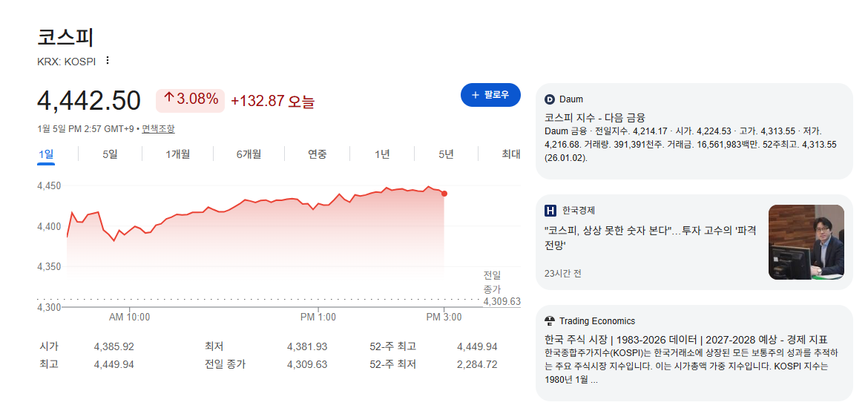Click the green 3.08% change badge

191,99
